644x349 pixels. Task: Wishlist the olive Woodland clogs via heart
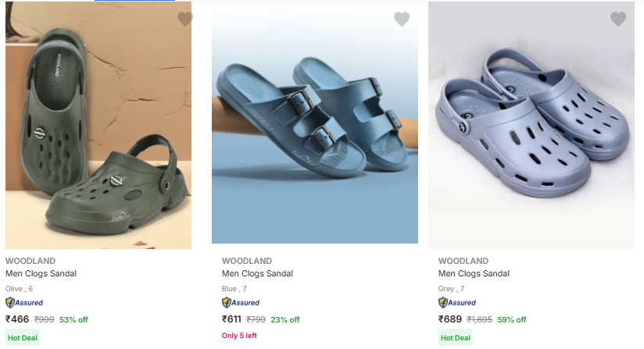click(184, 19)
